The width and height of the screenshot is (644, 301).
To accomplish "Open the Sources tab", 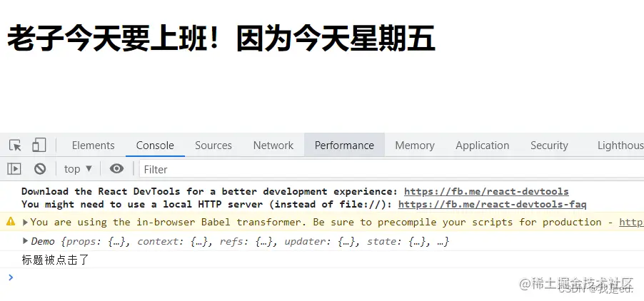I will point(213,146).
